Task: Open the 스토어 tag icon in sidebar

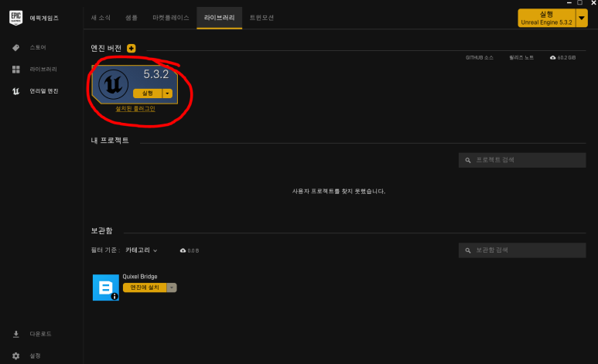Action: point(15,48)
